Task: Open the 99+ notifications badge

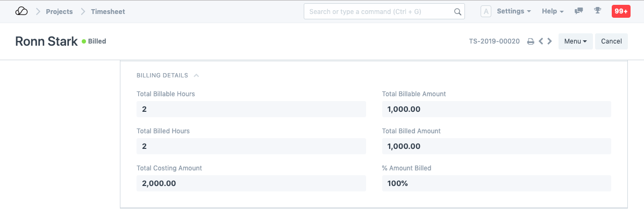Action: (x=620, y=11)
